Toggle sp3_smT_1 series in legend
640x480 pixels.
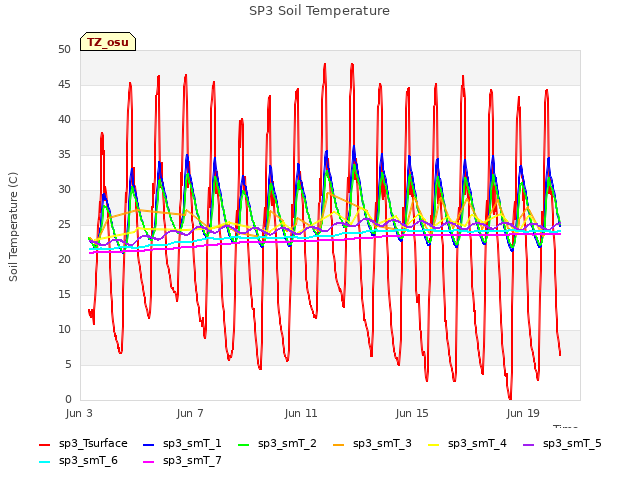pyautogui.click(x=182, y=444)
